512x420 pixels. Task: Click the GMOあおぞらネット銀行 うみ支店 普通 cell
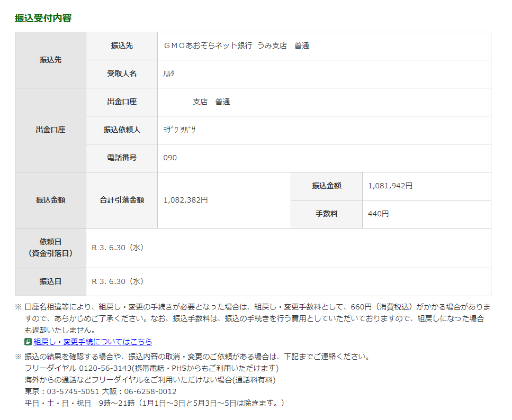coord(324,46)
